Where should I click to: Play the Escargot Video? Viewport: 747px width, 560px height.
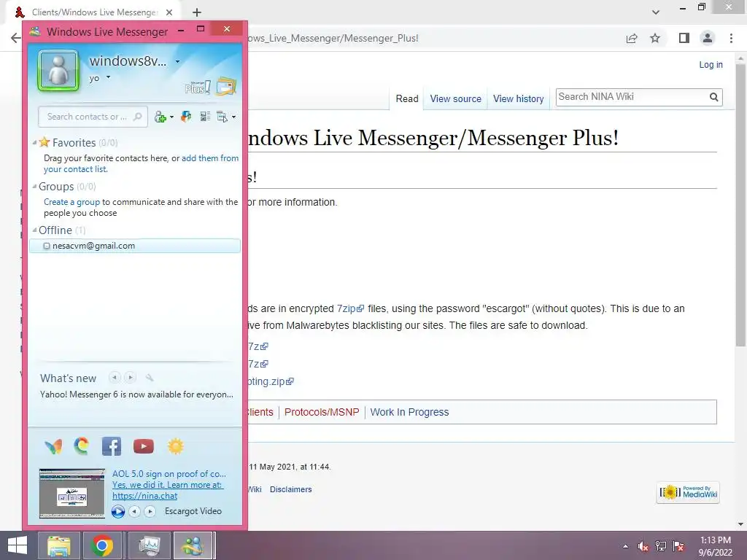[118, 511]
